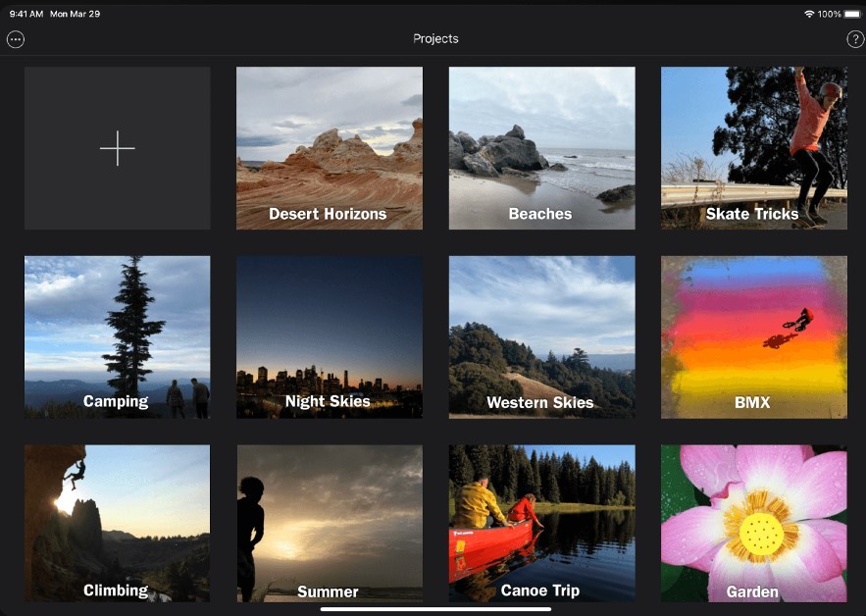This screenshot has width=866, height=616.
Task: Tap the Wi-Fi status icon
Action: [x=809, y=14]
